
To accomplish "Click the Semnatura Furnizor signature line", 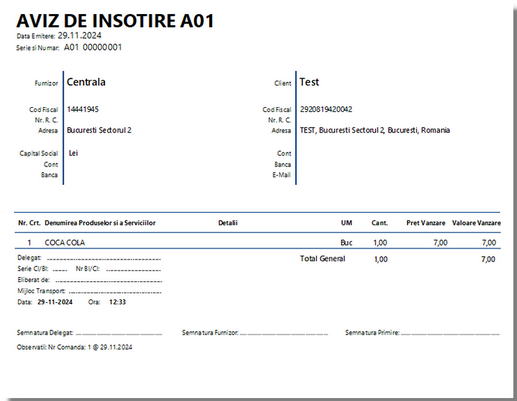I will click(284, 334).
